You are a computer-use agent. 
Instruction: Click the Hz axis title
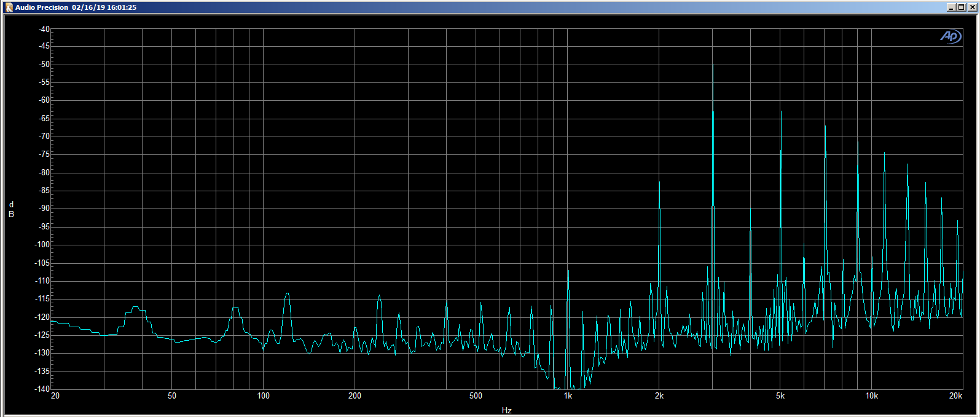tap(506, 410)
